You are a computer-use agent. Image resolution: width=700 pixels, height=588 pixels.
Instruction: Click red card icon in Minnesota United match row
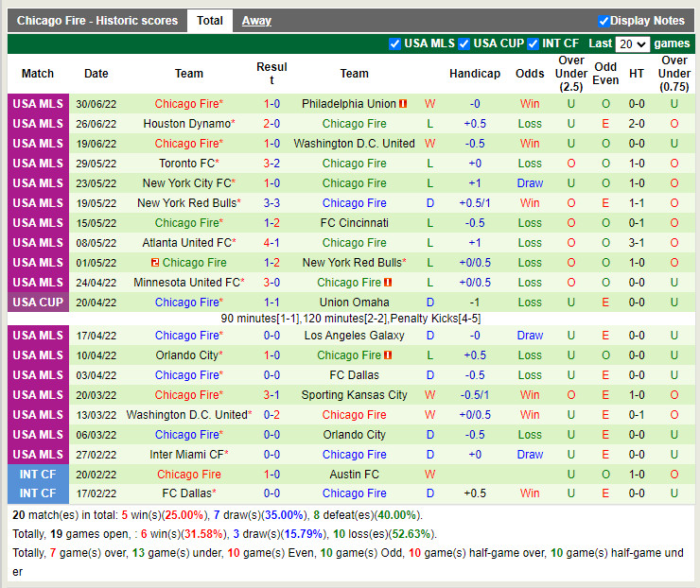(388, 283)
